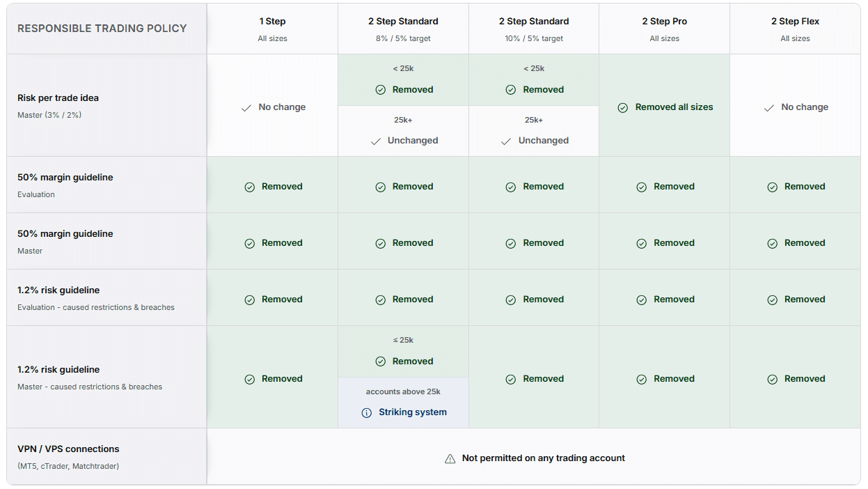Click the VPN / VPS connections row label
868x489 pixels.
tap(68, 449)
